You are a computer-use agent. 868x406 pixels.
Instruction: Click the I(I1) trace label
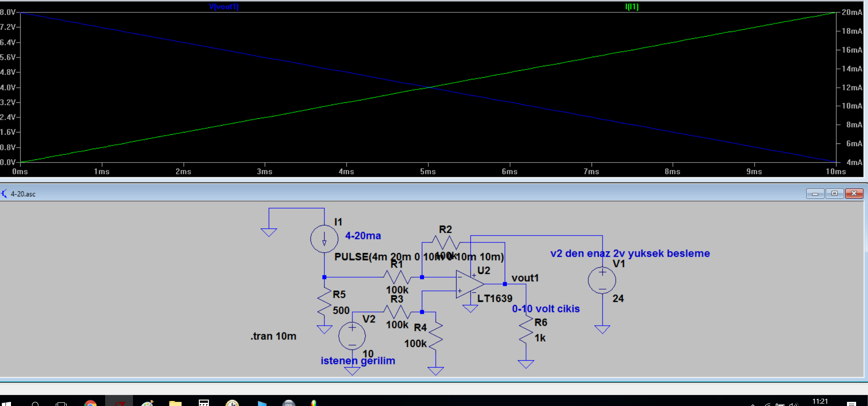[x=632, y=6]
